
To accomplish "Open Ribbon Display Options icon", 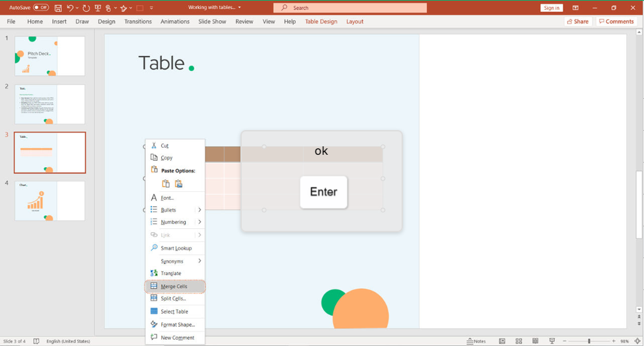I will 575,8.
